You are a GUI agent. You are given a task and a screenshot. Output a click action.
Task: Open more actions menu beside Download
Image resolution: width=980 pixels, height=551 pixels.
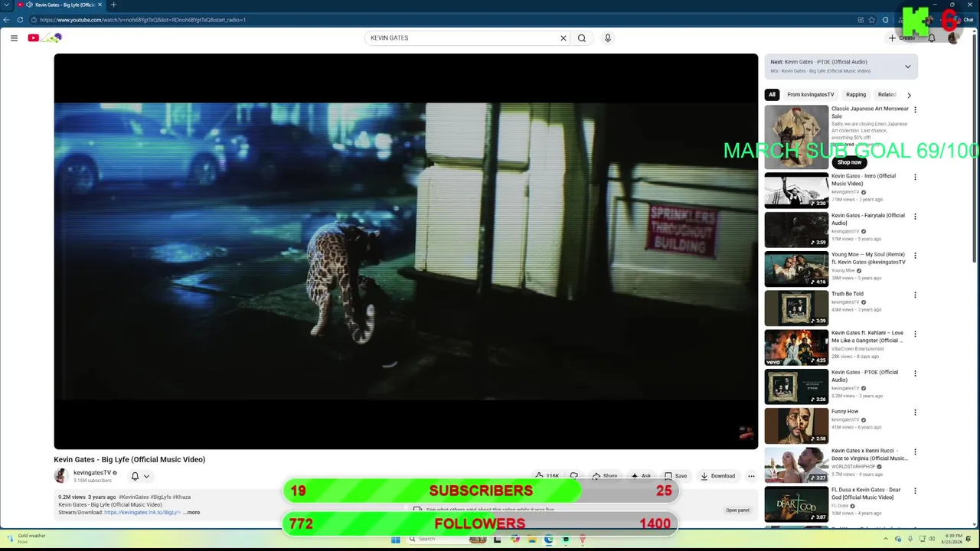751,476
